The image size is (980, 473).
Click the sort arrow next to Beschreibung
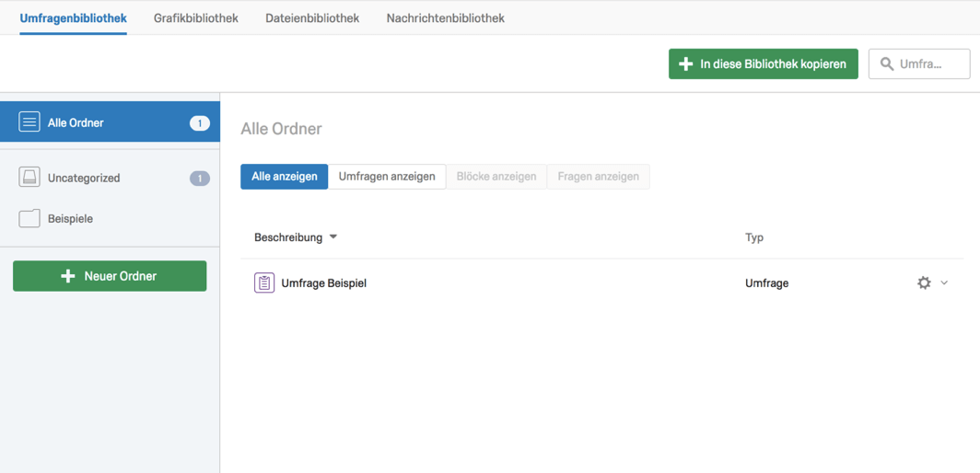[333, 237]
